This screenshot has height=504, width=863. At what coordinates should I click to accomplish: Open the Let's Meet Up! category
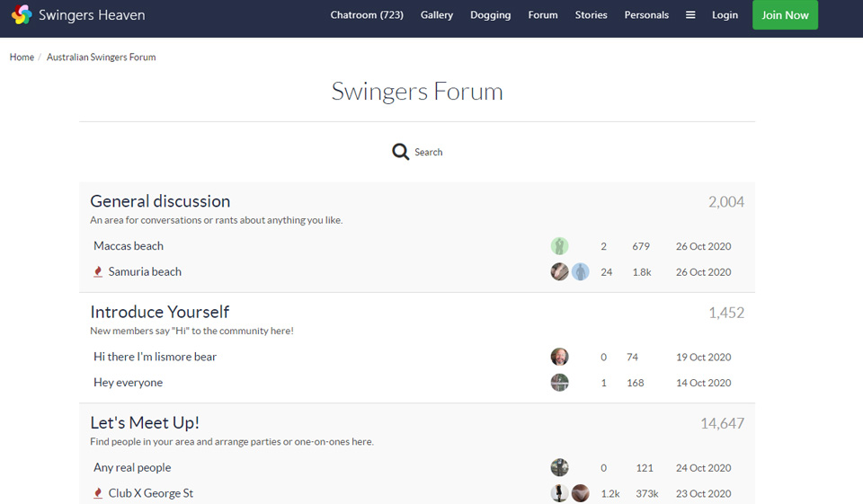(145, 422)
